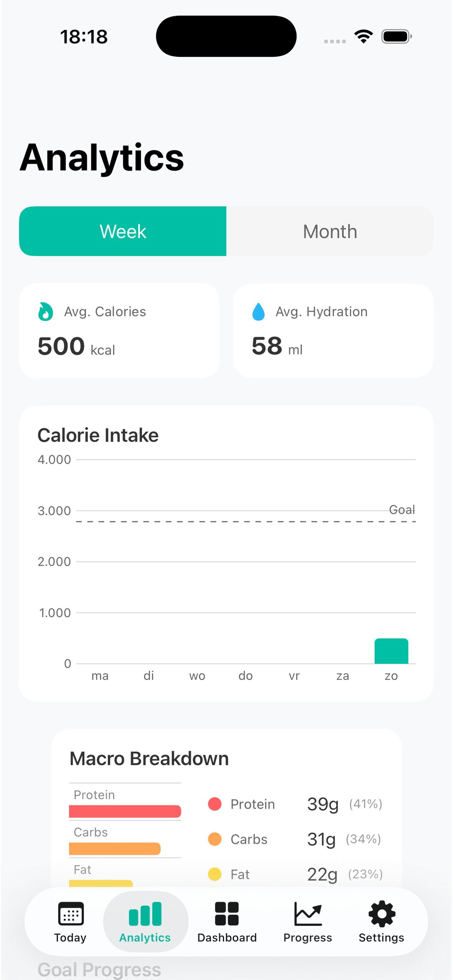Viewport: 453px width, 980px height.
Task: Tap the water drop Avg. Hydration icon
Action: click(259, 311)
